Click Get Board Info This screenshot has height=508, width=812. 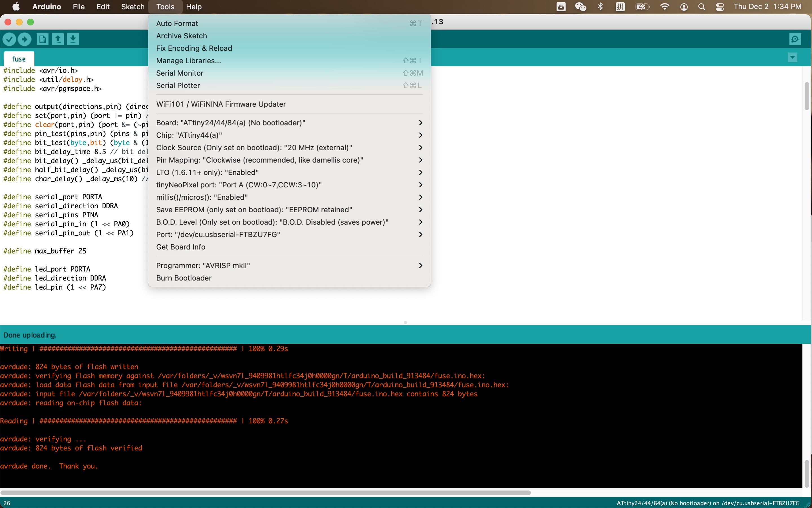289,247
